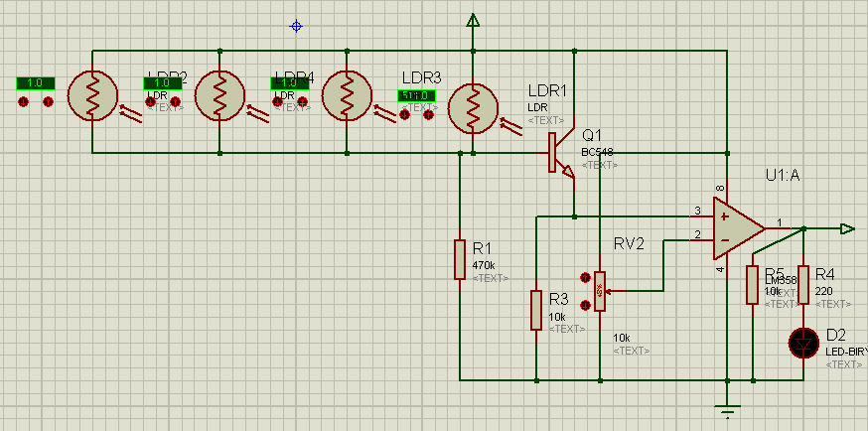The height and width of the screenshot is (431, 868).
Task: Select the output terminal arrow after op-amp
Action: pos(846,229)
